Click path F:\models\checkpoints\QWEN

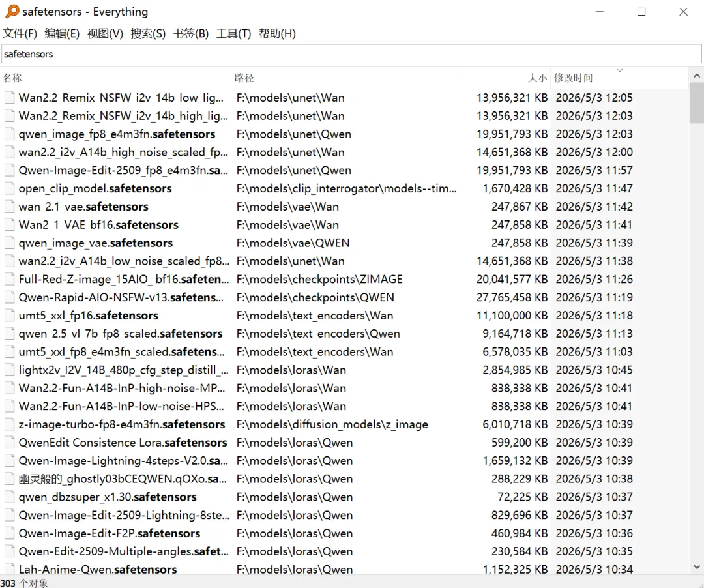[315, 298]
